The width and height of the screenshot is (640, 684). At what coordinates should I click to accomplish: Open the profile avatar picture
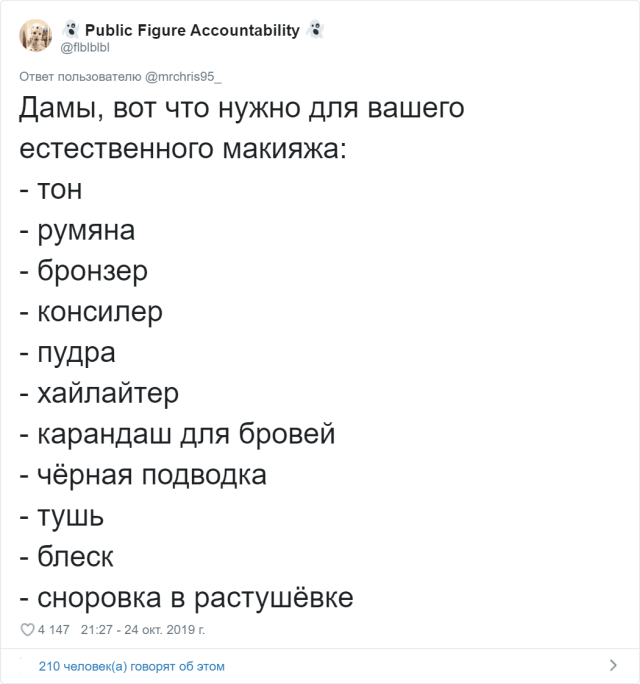click(36, 35)
